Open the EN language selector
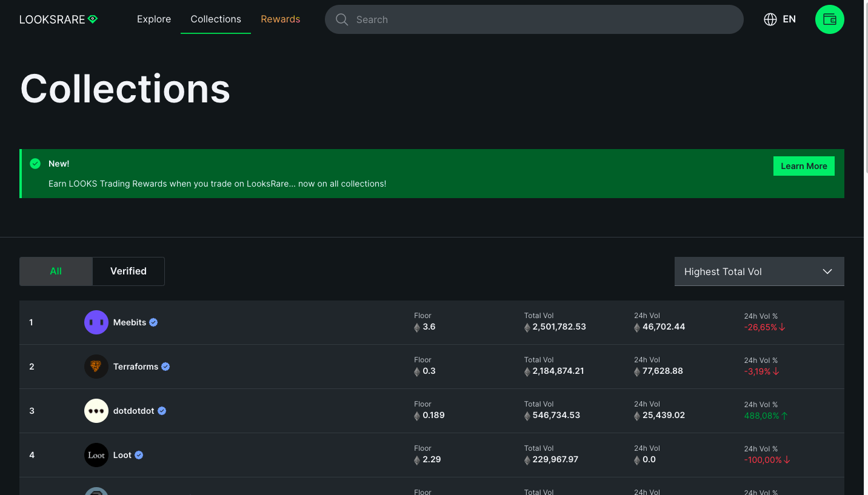The width and height of the screenshot is (868, 495). [789, 19]
